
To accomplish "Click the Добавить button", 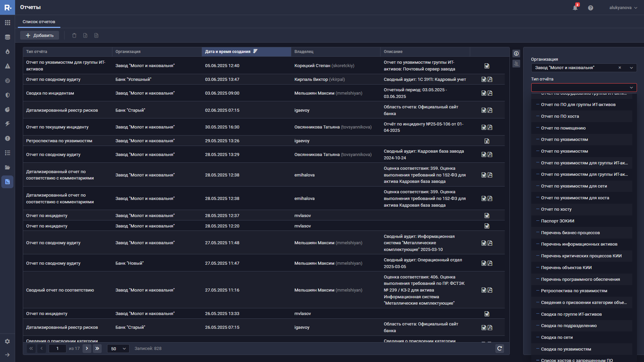I will (x=40, y=36).
